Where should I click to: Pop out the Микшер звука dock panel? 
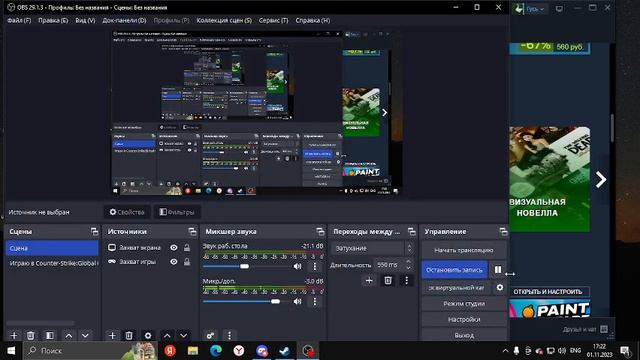[320, 232]
